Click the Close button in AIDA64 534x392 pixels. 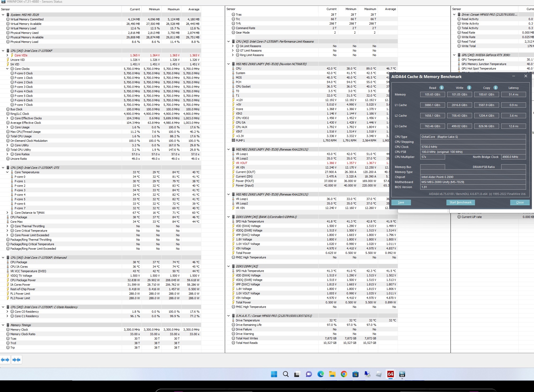520,202
